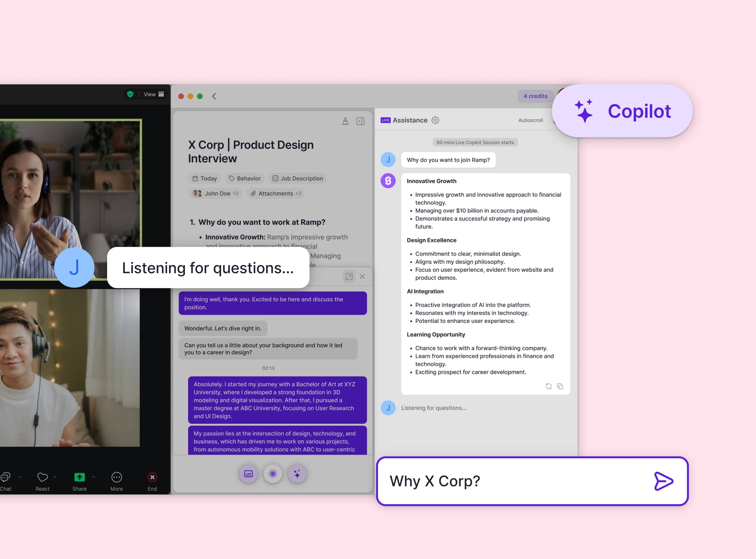Image resolution: width=756 pixels, height=559 pixels.
Task: Select the Today date tag
Action: [x=204, y=178]
